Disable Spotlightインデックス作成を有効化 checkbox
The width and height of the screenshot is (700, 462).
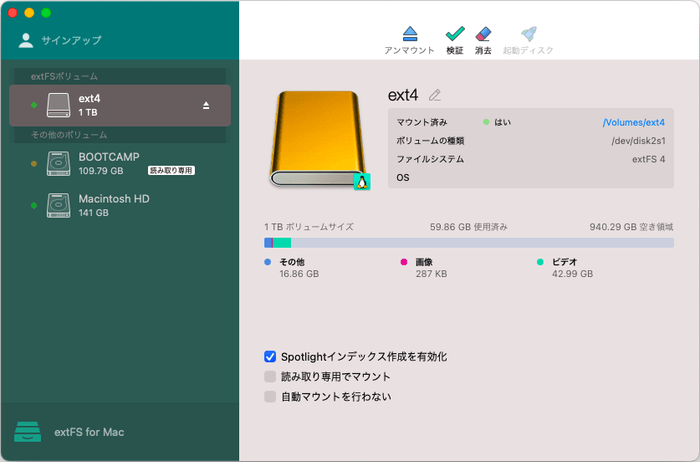click(270, 356)
